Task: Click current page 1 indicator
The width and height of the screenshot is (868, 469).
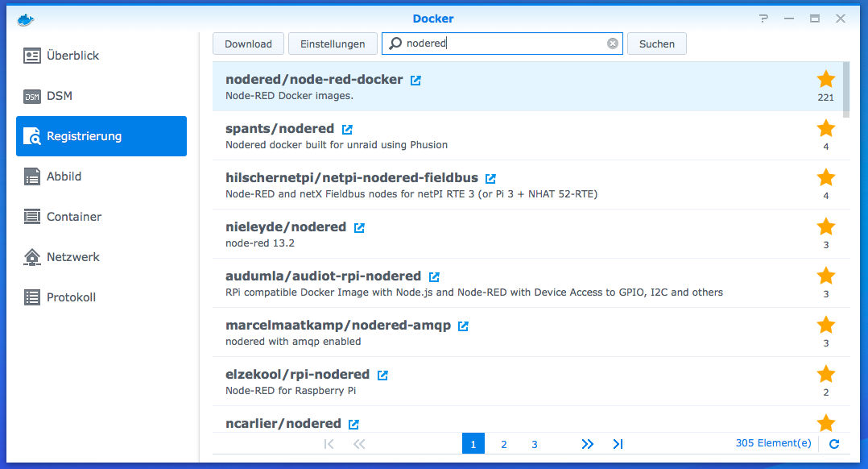Action: pyautogui.click(x=473, y=443)
